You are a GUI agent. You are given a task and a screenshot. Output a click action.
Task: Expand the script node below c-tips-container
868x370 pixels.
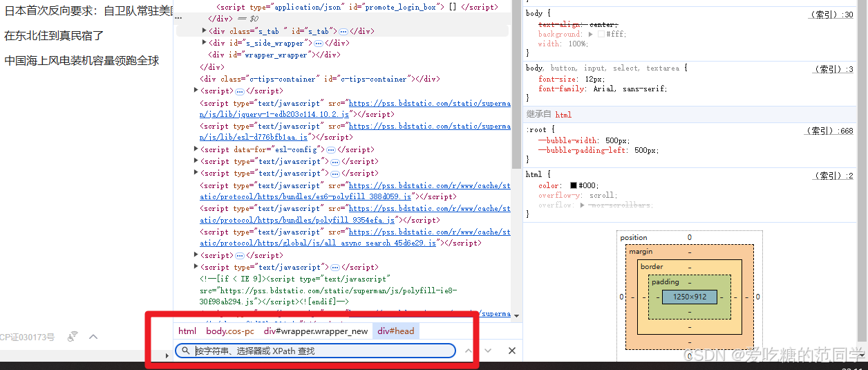[196, 91]
